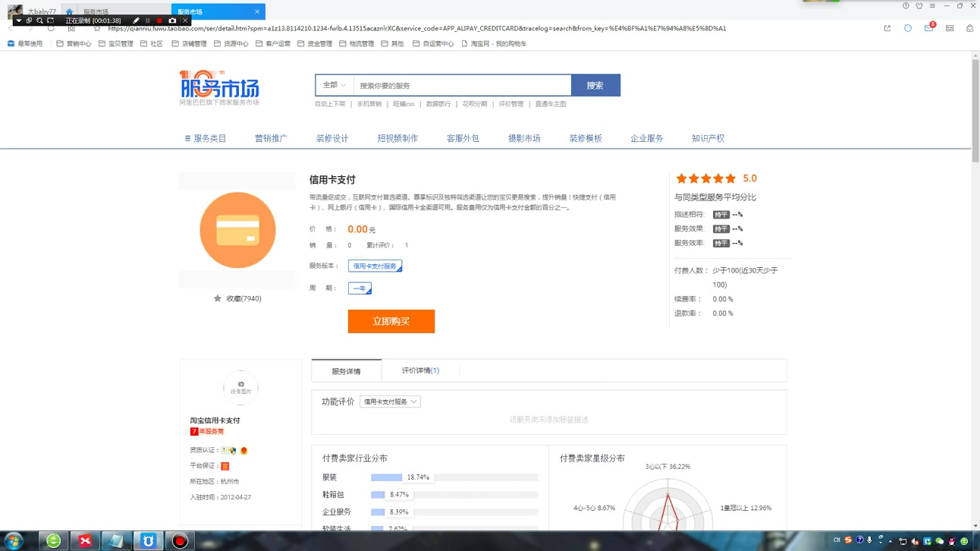This screenshot has height=551, width=980.
Task: Click the 自动上下架 hot search link
Action: point(330,104)
